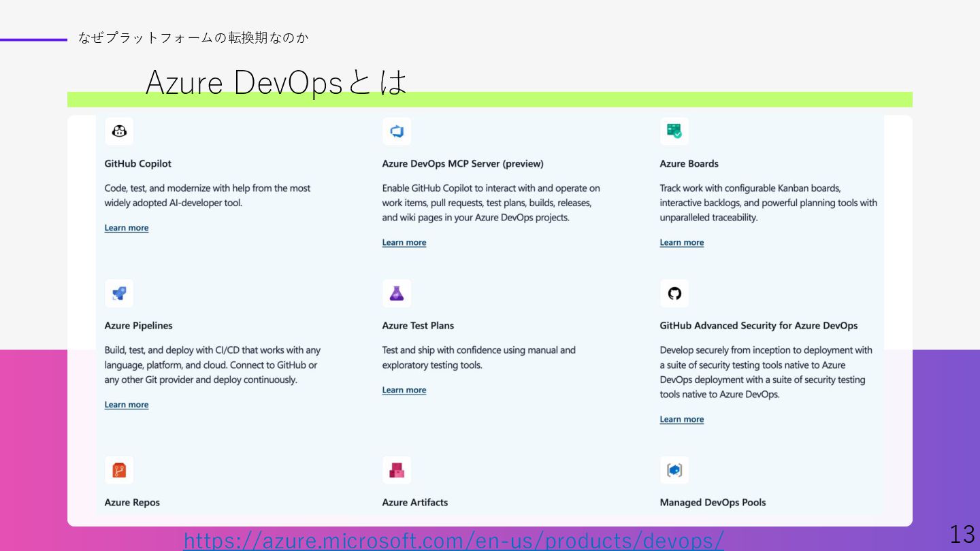Screen dimensions: 980x551
Task: Click the section label なぜプラットフォームの転換期なのか
Action: (193, 38)
